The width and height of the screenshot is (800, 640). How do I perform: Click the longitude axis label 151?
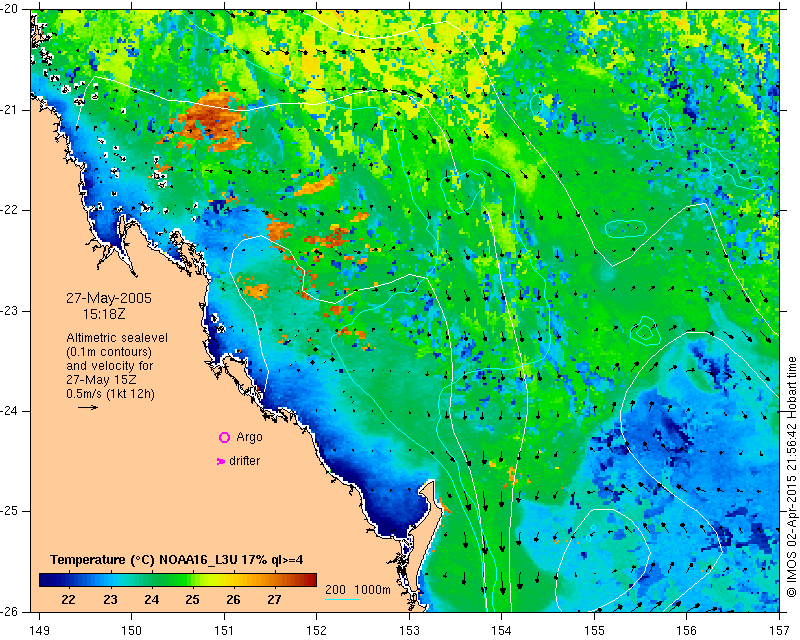pyautogui.click(x=224, y=631)
